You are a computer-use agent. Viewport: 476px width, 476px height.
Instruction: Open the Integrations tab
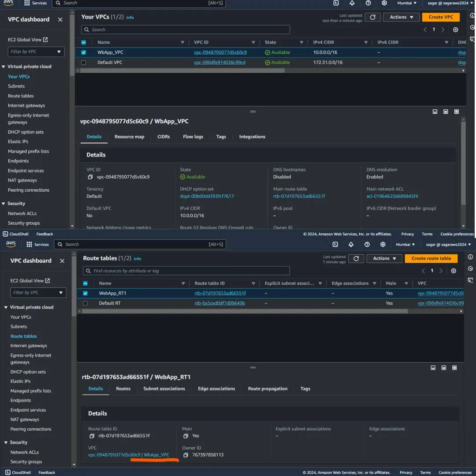click(x=252, y=137)
